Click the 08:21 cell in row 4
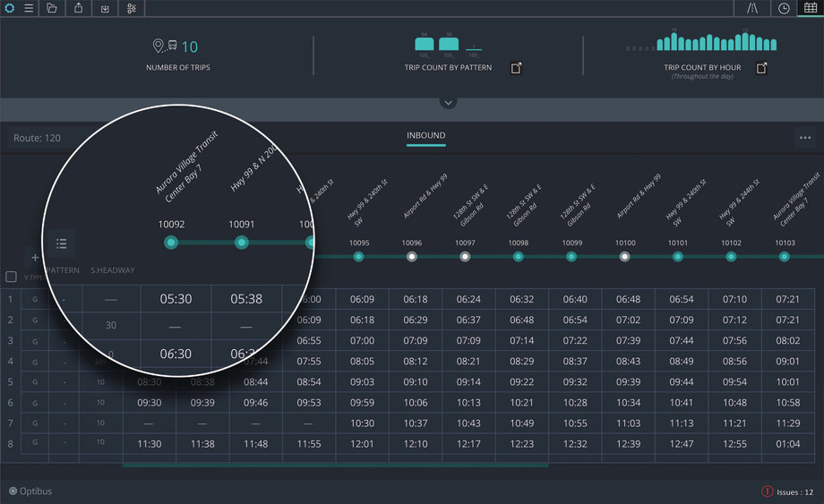Viewport: 824px width, 504px height. pyautogui.click(x=468, y=361)
